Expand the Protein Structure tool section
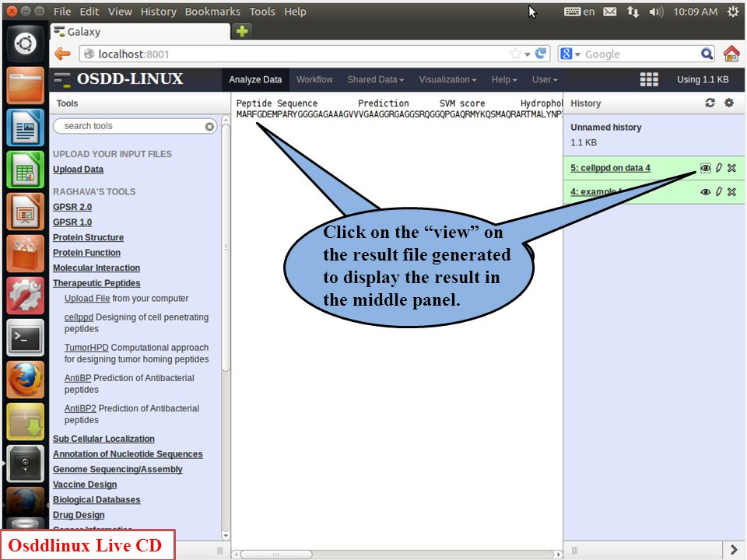 click(x=88, y=237)
